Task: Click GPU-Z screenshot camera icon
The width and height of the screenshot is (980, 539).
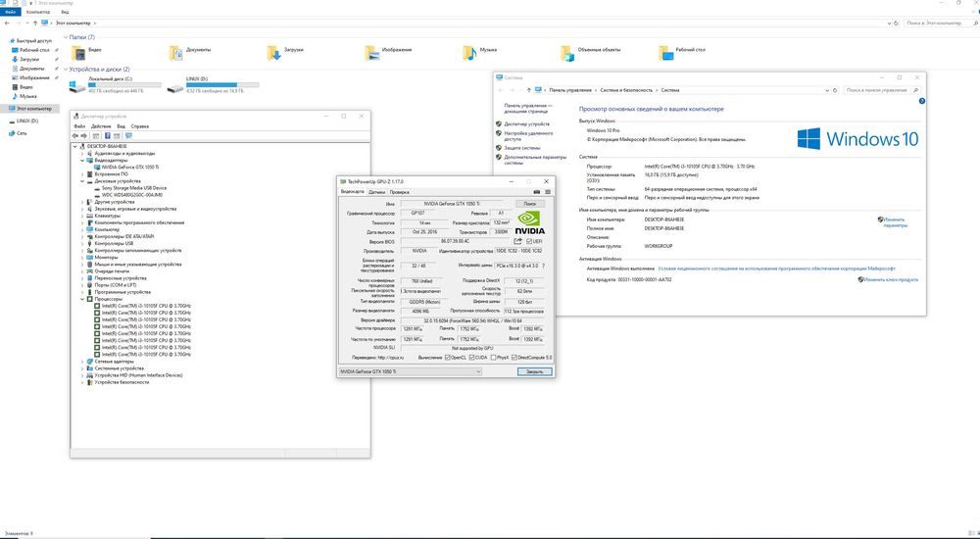Action: (x=536, y=192)
